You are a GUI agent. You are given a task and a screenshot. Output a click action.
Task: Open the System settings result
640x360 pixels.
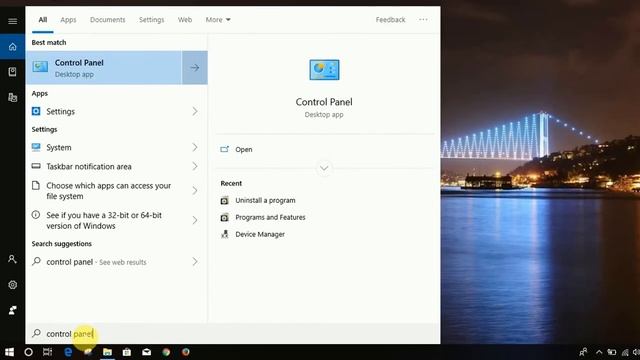(116, 147)
